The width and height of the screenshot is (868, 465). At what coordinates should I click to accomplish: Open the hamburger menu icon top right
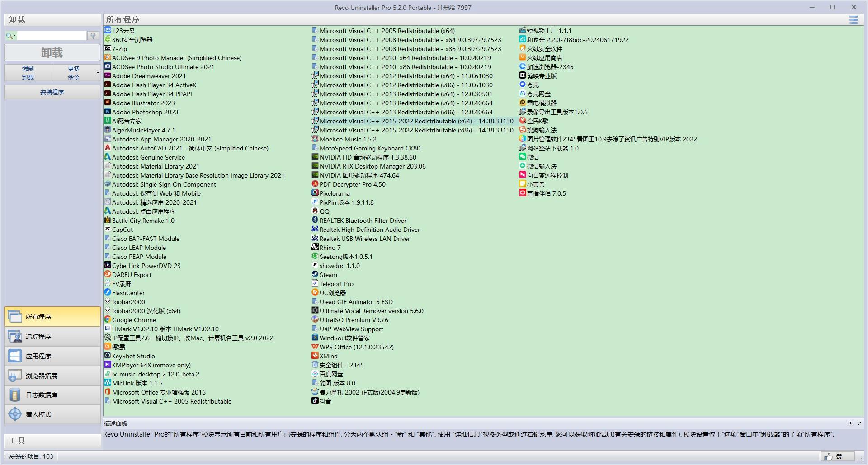coord(854,20)
